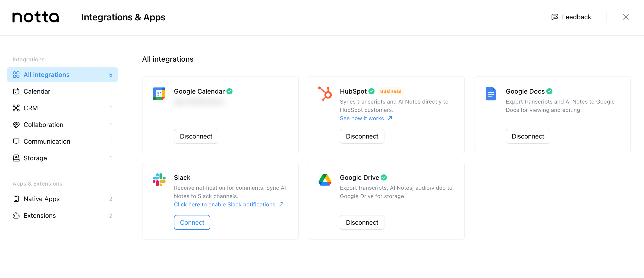Screen dimensions: 644x278
Task: Click the Google Drive description text
Action: (396, 192)
